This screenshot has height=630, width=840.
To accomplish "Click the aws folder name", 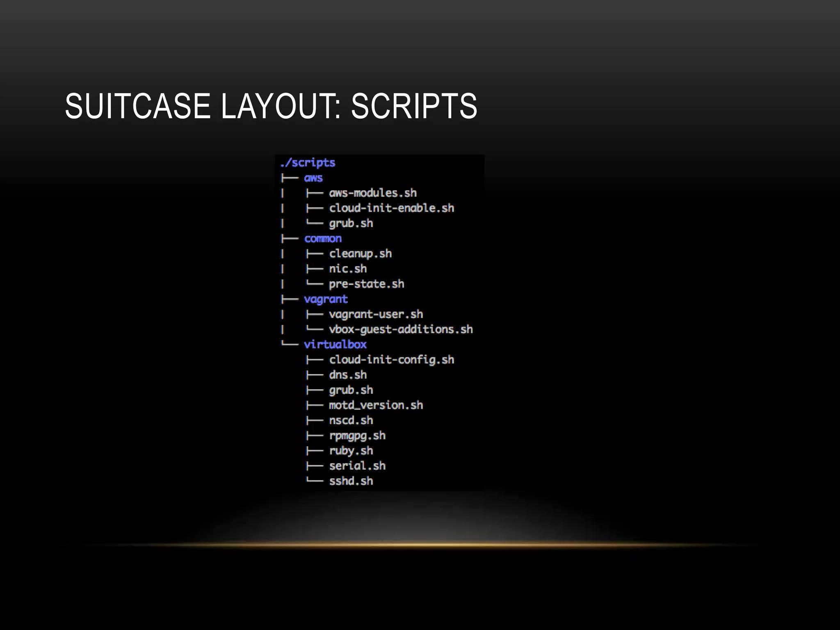I will coord(313,178).
